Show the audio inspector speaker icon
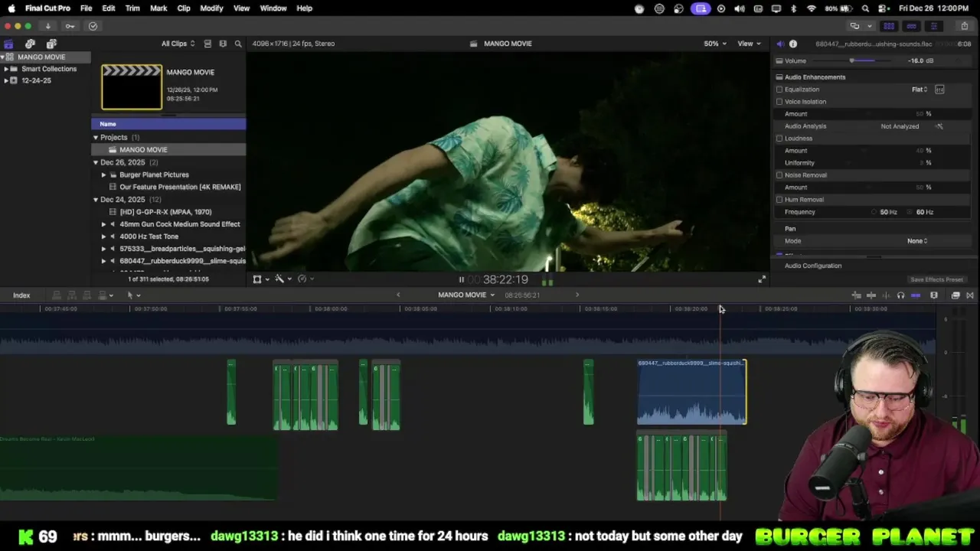Screen dimensions: 980x551 (x=780, y=44)
